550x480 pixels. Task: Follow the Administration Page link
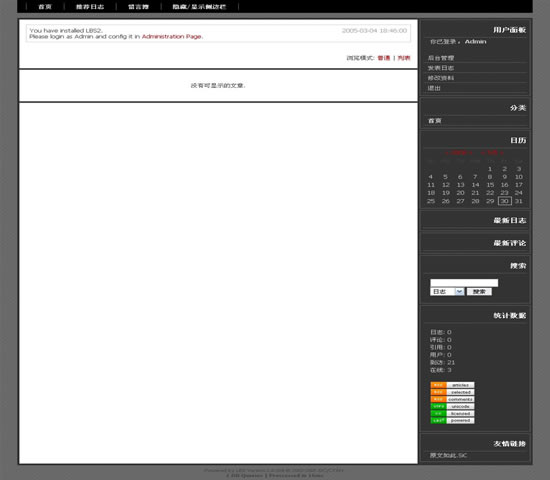[x=172, y=36]
